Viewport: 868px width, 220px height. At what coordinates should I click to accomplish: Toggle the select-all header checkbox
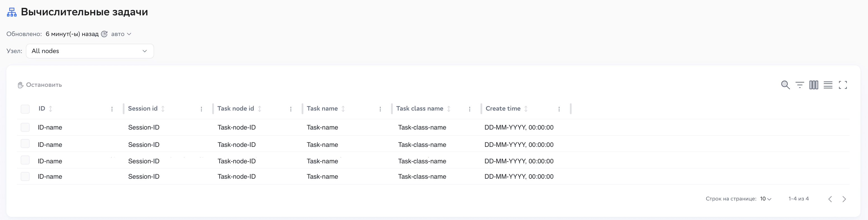pyautogui.click(x=25, y=109)
